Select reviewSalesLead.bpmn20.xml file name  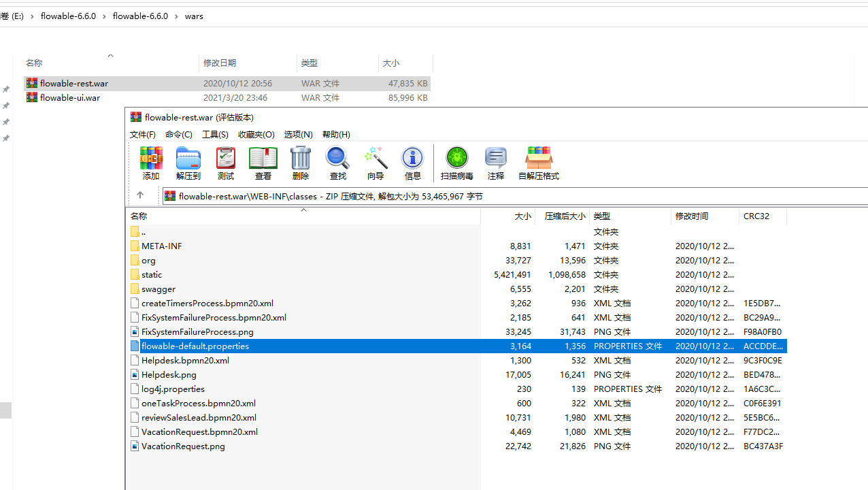coord(199,417)
